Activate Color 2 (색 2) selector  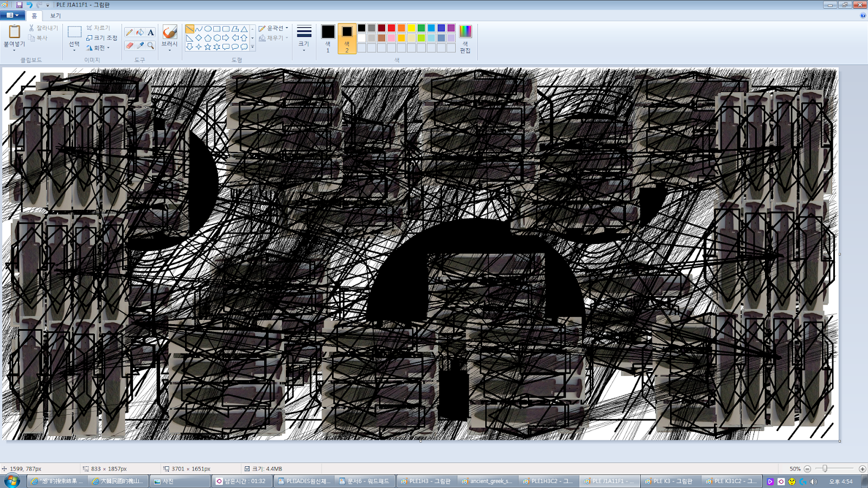(x=347, y=38)
